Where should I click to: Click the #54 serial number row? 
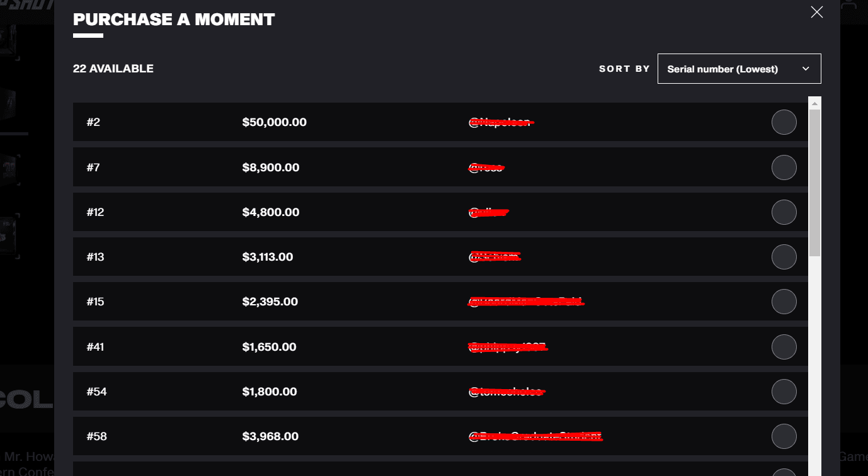(x=97, y=392)
